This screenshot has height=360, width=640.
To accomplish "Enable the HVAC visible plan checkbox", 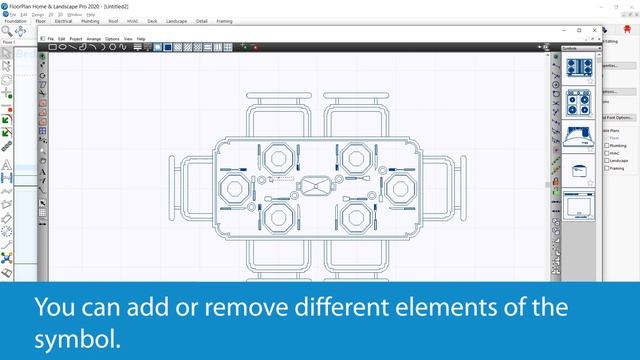I will [607, 153].
